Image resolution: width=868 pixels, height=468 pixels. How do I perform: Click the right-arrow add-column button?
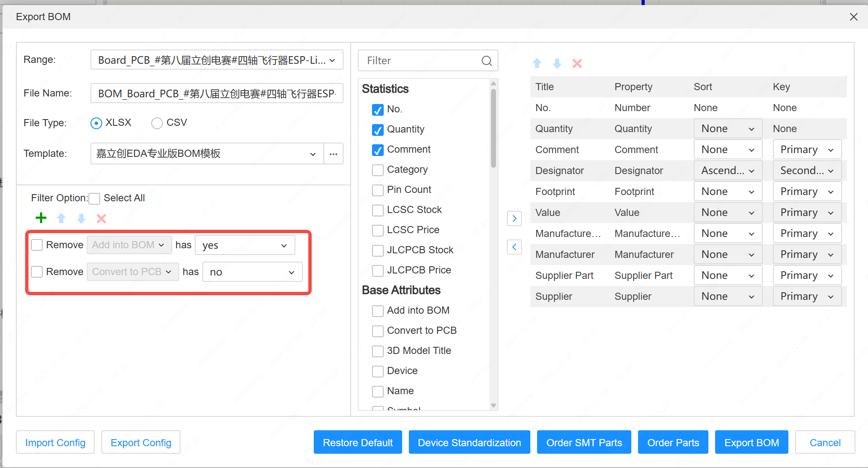pos(514,218)
